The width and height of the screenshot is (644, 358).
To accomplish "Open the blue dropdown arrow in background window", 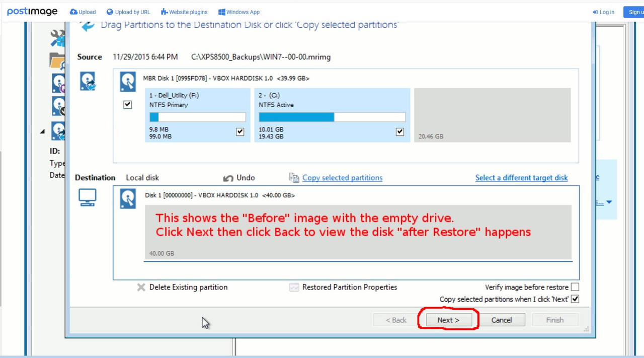I will coord(609,202).
